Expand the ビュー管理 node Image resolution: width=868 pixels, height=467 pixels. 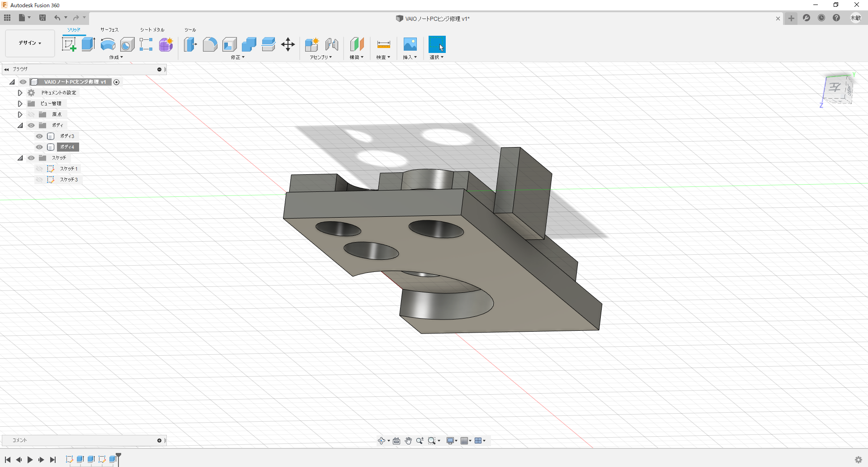pyautogui.click(x=20, y=104)
